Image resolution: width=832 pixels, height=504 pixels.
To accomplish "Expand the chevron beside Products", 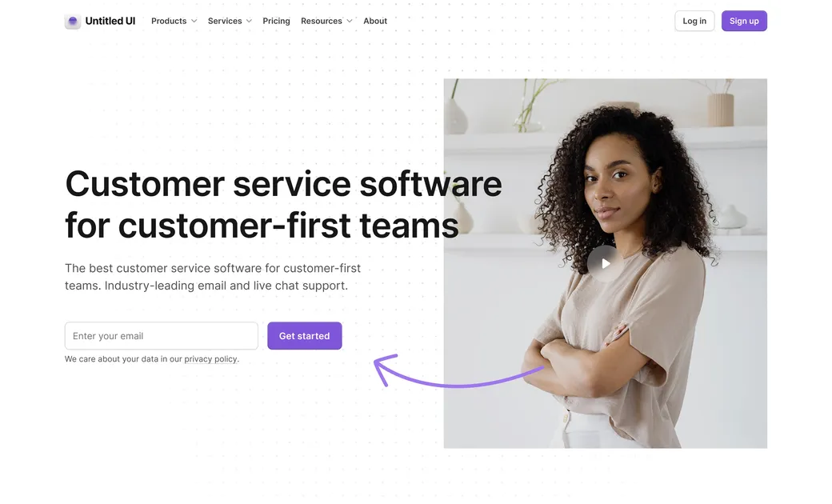I will point(194,22).
